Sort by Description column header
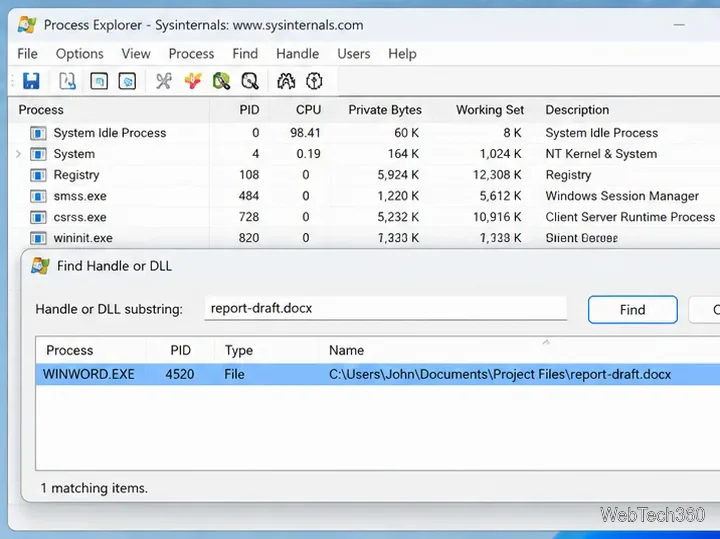The image size is (720, 539). point(577,110)
